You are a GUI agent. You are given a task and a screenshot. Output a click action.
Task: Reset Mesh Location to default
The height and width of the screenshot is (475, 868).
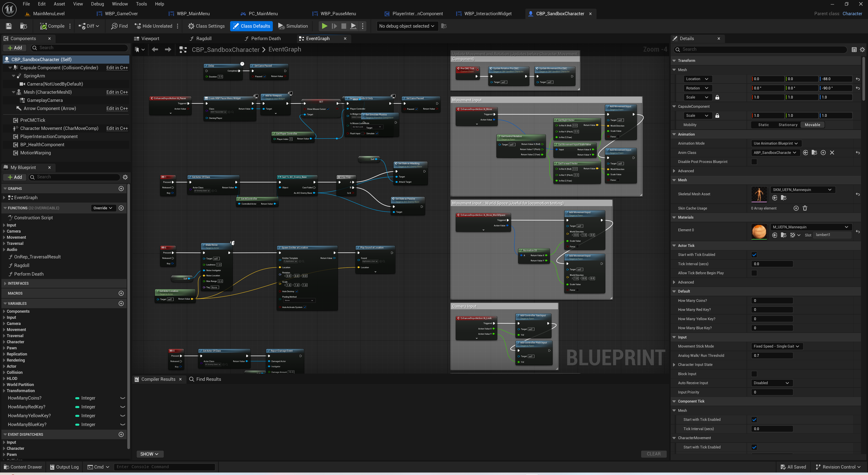coord(858,79)
